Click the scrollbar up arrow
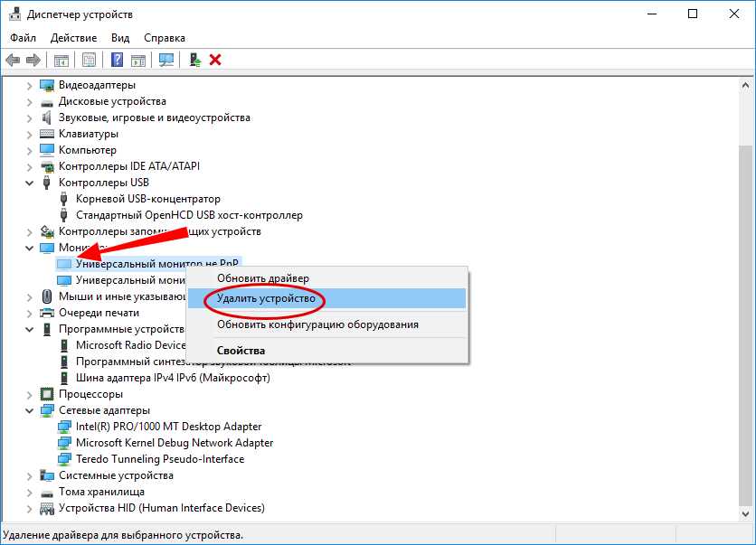This screenshot has width=756, height=545. click(x=745, y=86)
